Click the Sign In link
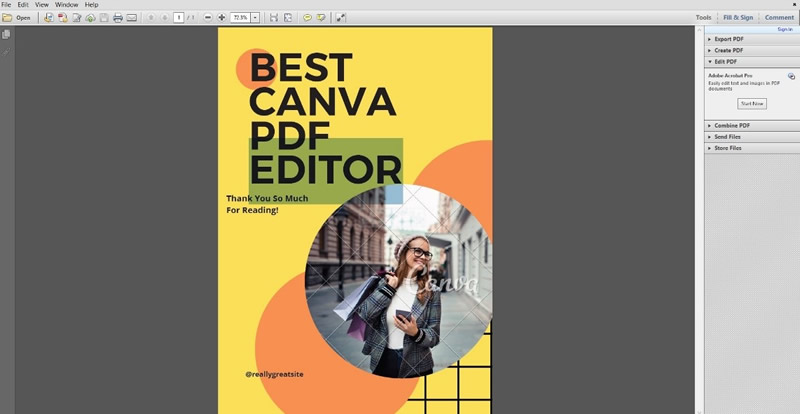Image resolution: width=800 pixels, height=414 pixels. (785, 30)
